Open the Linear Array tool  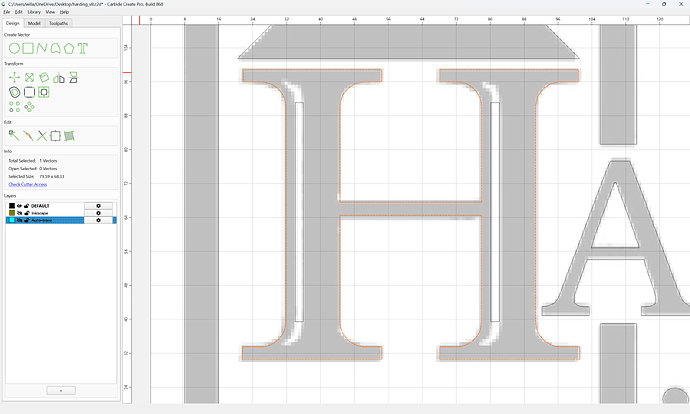15,107
